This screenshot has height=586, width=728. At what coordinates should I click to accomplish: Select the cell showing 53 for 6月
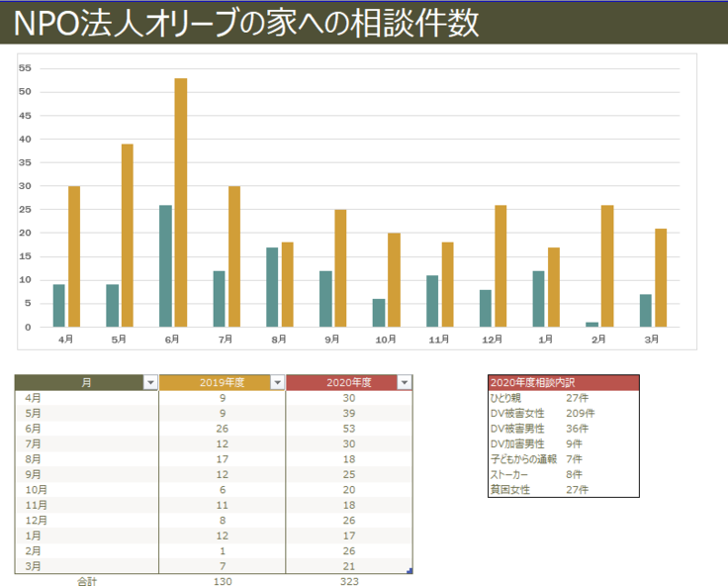click(348, 429)
